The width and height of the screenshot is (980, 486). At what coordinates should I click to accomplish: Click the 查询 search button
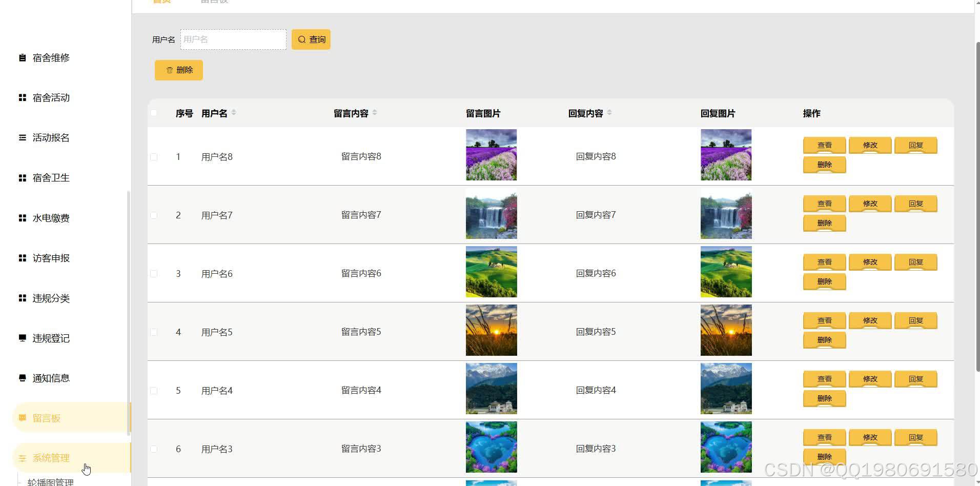[x=311, y=39]
